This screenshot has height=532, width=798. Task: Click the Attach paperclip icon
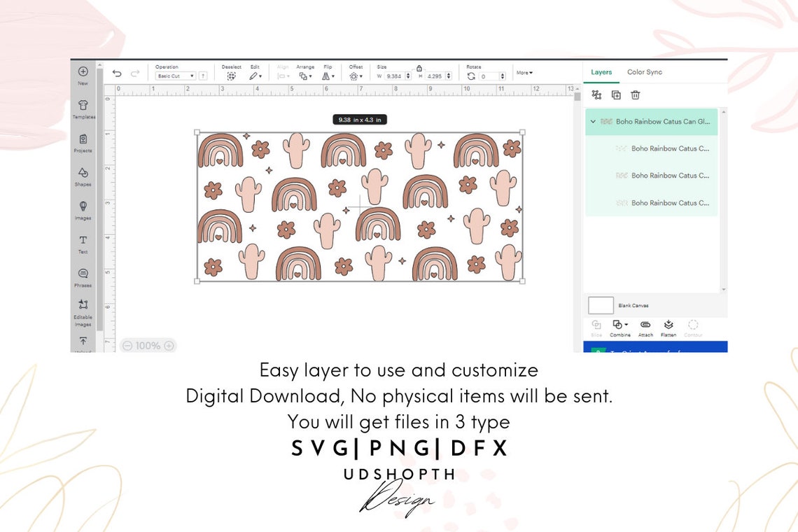click(x=645, y=325)
